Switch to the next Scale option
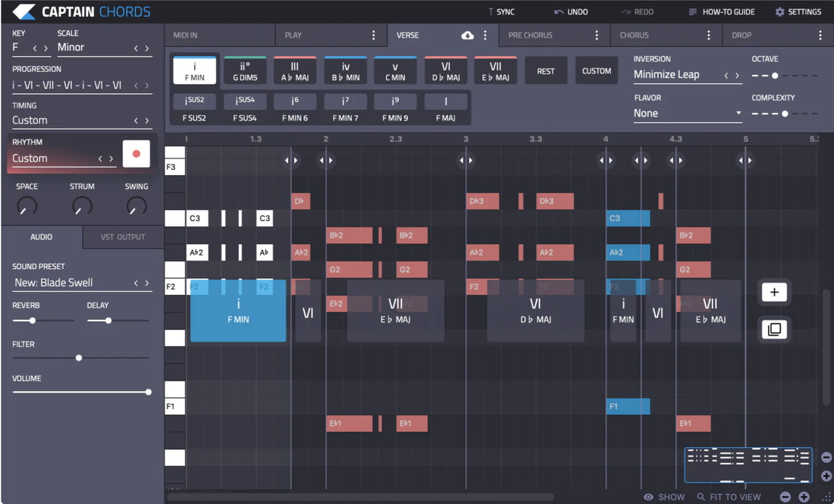Image resolution: width=834 pixels, height=504 pixels. 147,48
